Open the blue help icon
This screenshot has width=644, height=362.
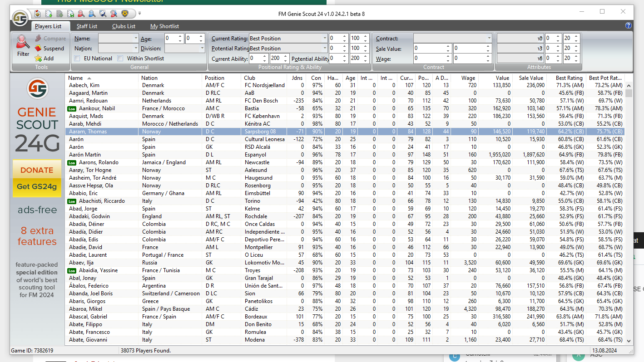(x=629, y=26)
